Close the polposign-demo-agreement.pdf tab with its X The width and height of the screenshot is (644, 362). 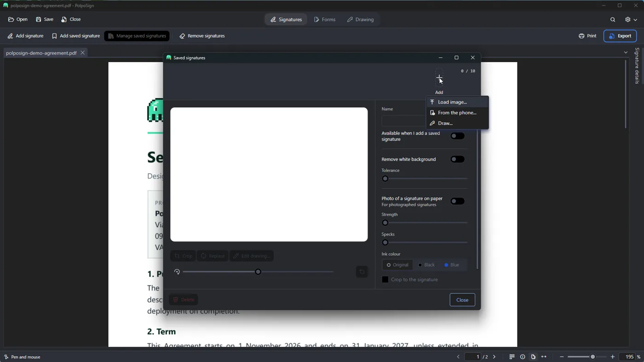[83, 53]
